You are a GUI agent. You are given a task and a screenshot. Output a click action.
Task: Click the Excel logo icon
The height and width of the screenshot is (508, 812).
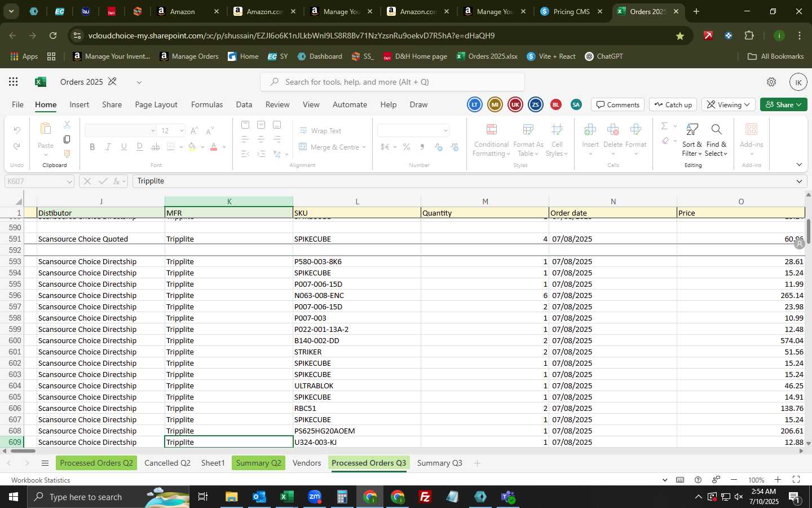coord(40,82)
